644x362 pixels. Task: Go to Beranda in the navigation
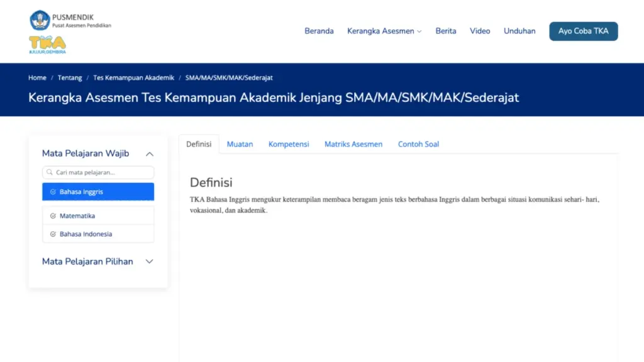(x=319, y=31)
